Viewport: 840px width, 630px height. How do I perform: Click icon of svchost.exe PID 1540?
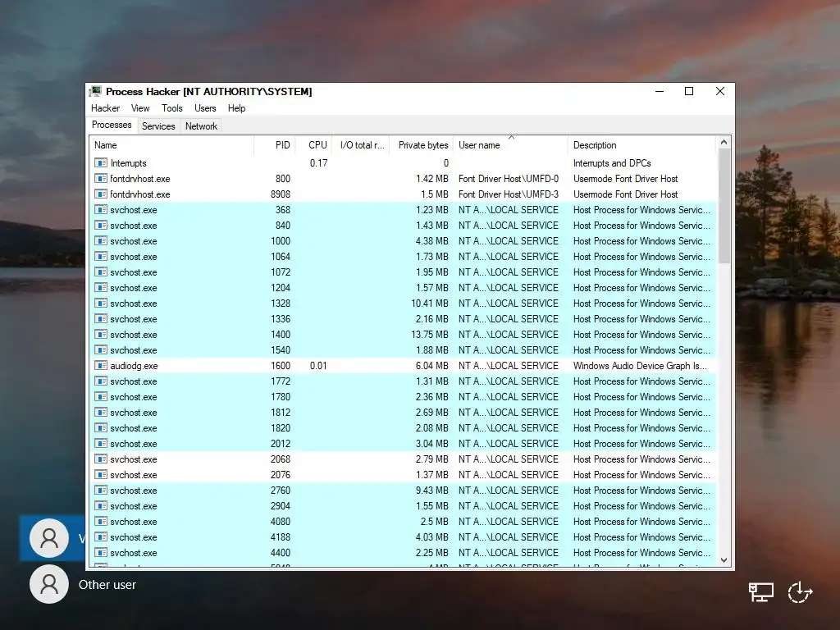[101, 349]
